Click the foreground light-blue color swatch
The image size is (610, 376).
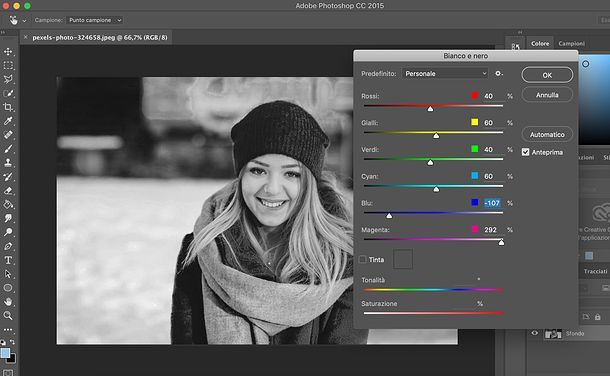5,353
